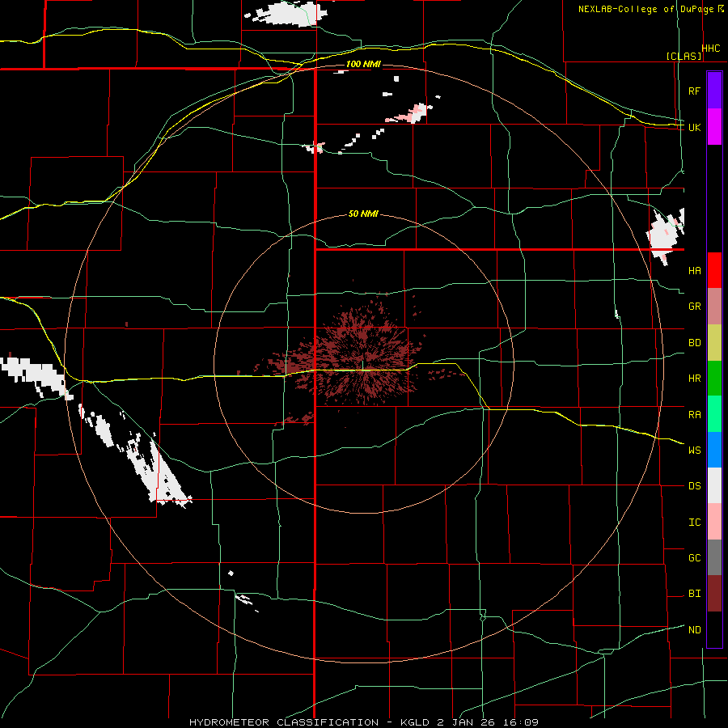Screen dimensions: 728x728
Task: Click the WS blue legend swatch
Action: pos(714,450)
